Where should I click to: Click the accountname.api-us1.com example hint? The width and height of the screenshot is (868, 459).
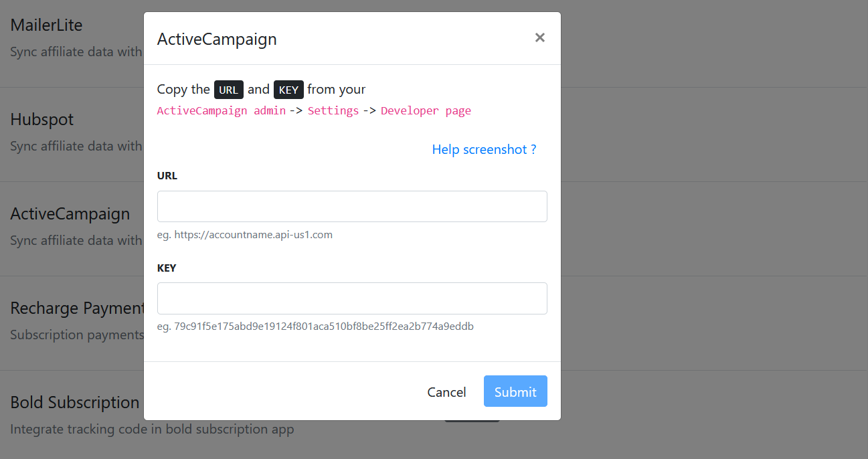coord(245,235)
